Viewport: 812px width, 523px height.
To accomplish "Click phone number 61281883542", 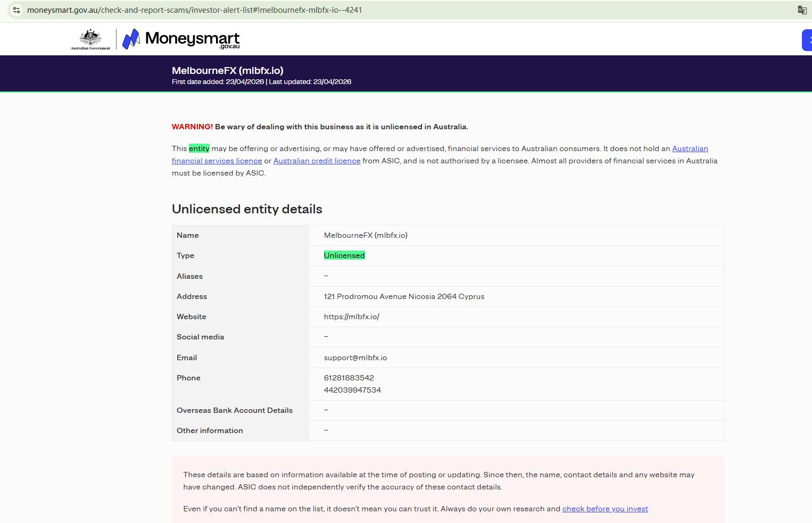I will 349,378.
